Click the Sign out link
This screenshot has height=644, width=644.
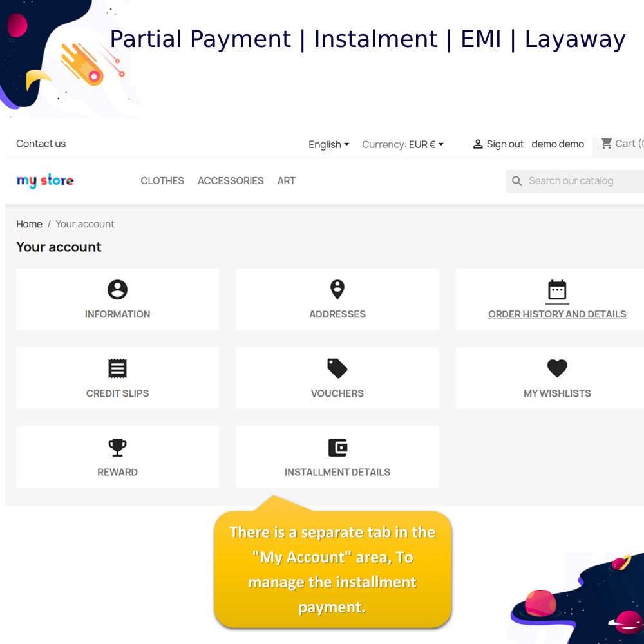pyautogui.click(x=505, y=144)
